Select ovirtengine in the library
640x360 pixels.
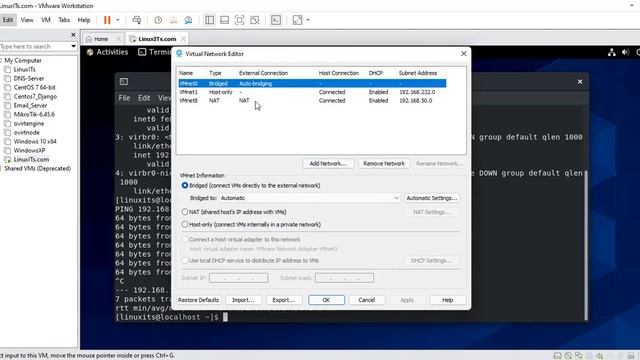click(x=29, y=123)
